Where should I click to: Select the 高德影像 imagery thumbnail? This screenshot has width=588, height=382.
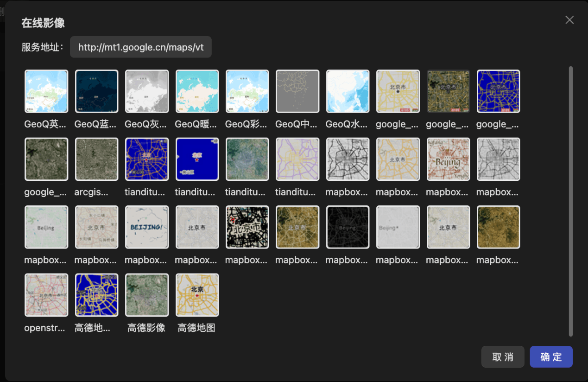pyautogui.click(x=146, y=295)
